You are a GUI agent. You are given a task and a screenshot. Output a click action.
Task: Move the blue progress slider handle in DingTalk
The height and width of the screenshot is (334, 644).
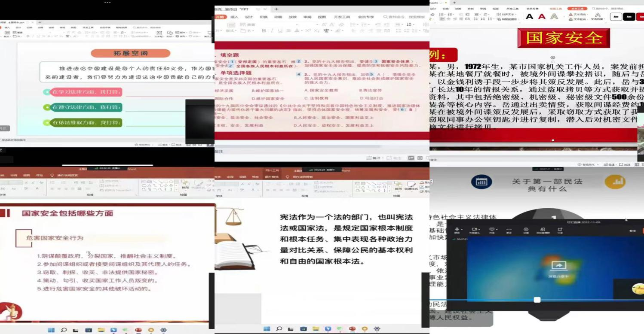[x=537, y=300]
